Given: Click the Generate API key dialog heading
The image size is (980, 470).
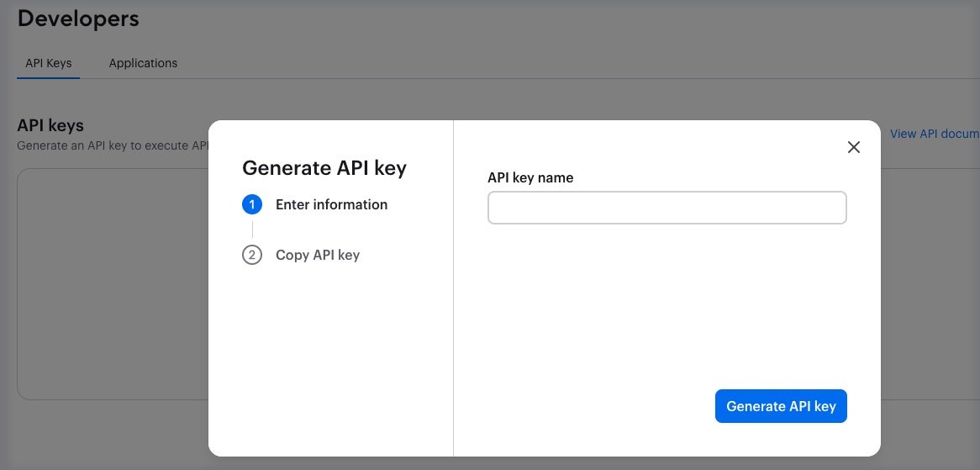Looking at the screenshot, I should (324, 168).
